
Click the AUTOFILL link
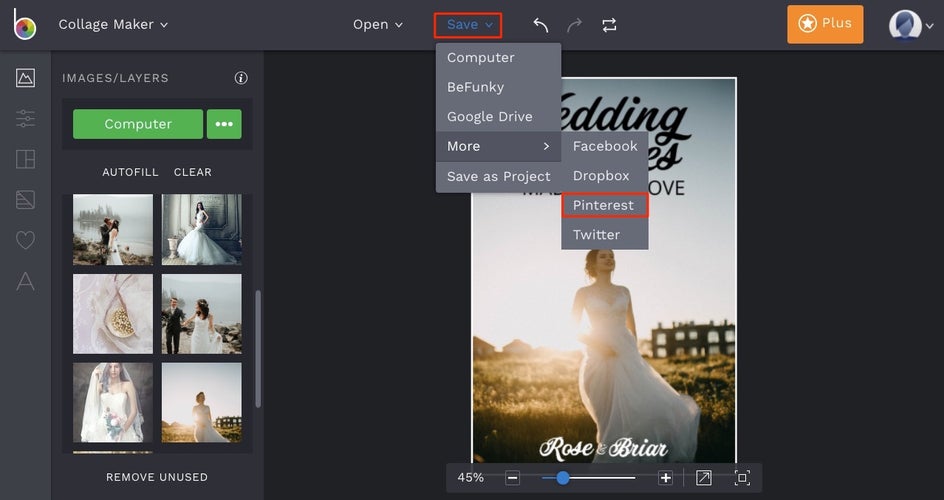point(130,172)
